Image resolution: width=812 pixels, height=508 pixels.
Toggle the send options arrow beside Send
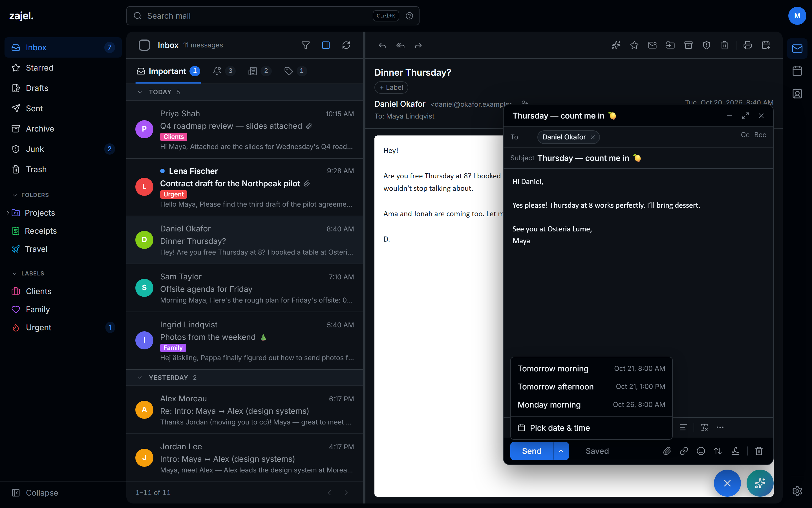click(561, 451)
